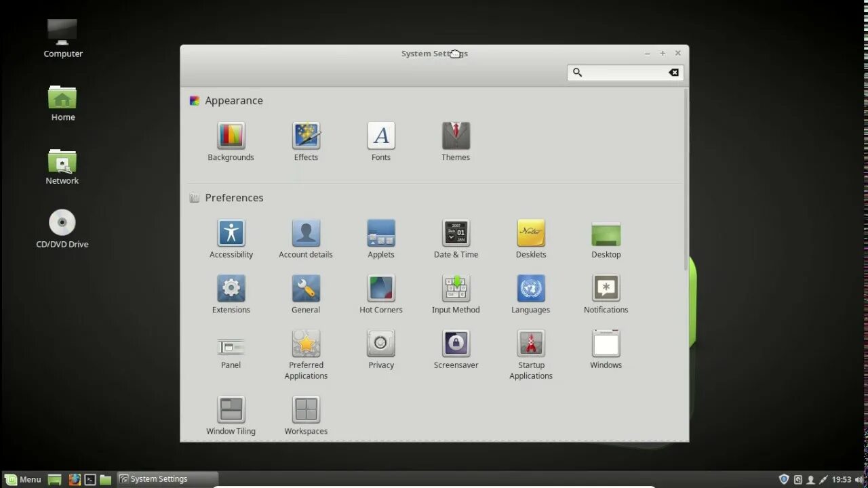
Task: Click the System Settings title bar text
Action: (435, 54)
